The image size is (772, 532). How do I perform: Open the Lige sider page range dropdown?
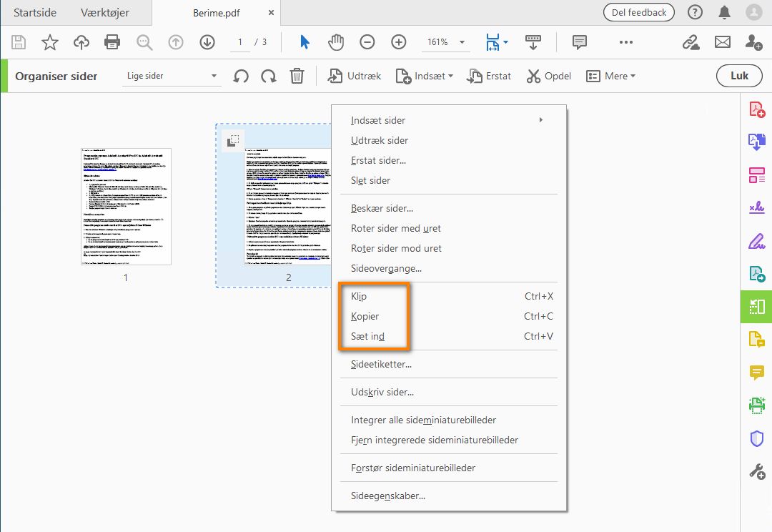tap(172, 76)
